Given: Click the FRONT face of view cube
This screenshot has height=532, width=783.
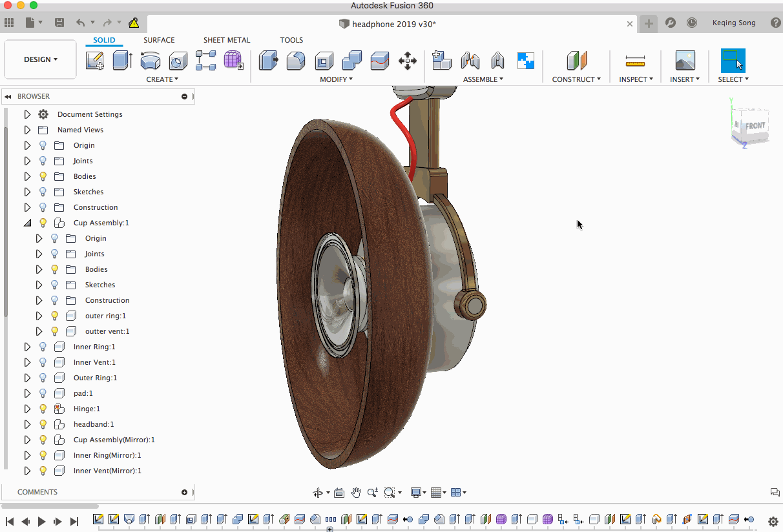Looking at the screenshot, I should pyautogui.click(x=755, y=126).
